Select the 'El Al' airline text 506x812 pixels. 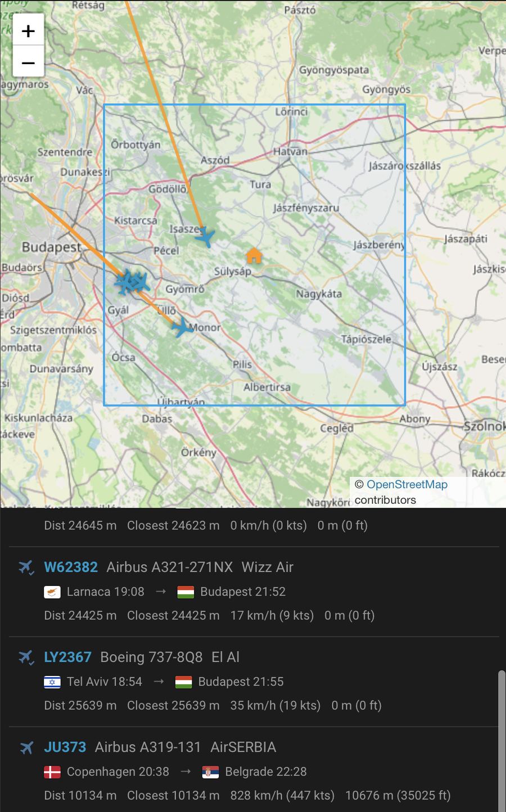(225, 657)
